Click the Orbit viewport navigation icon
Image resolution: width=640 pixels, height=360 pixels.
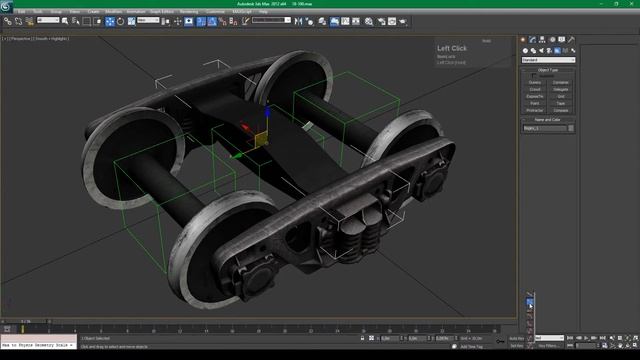click(x=628, y=346)
